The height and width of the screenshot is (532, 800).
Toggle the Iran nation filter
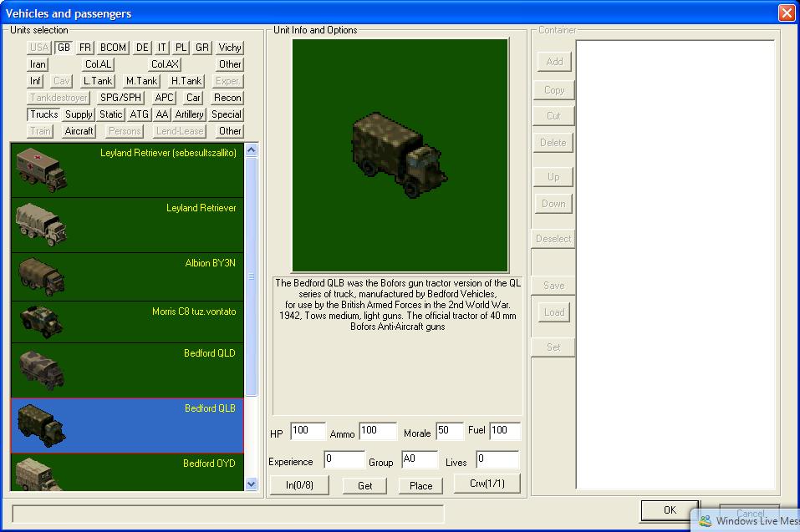pyautogui.click(x=38, y=64)
